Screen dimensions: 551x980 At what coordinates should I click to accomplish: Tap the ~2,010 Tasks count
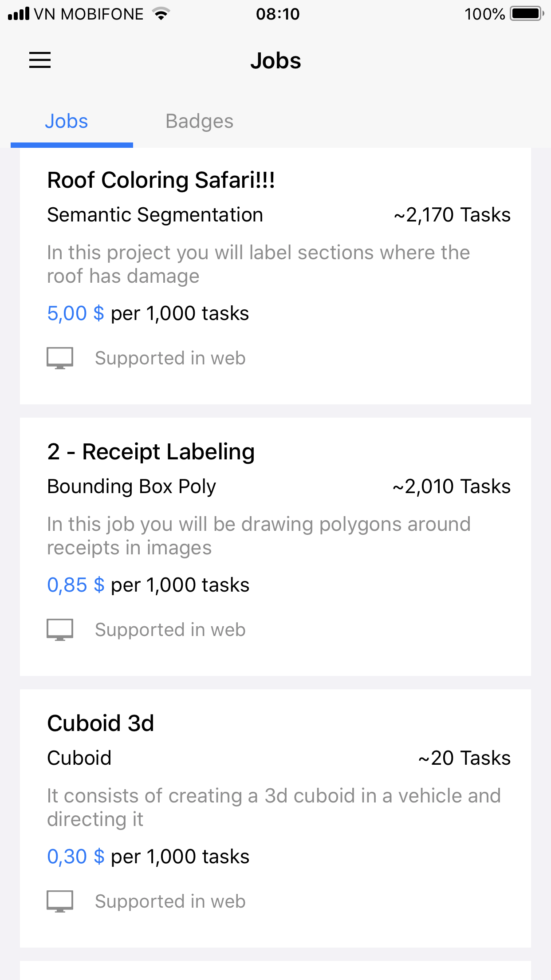[x=451, y=486]
